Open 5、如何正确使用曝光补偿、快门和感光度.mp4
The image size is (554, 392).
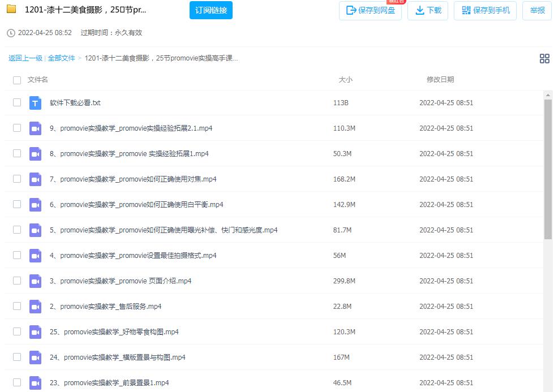click(164, 230)
